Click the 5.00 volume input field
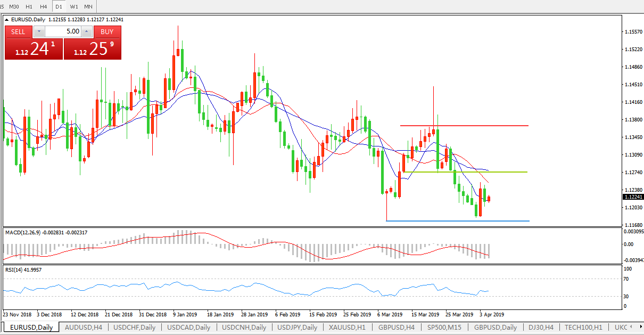Viewport: 644px width, 335px height. 63,31
